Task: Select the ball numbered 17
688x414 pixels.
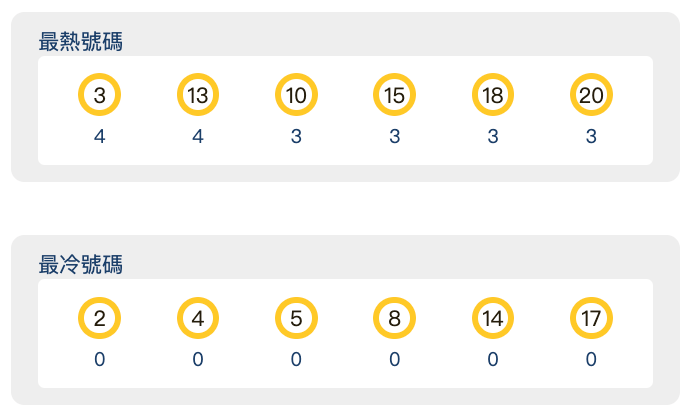Action: coord(591,319)
